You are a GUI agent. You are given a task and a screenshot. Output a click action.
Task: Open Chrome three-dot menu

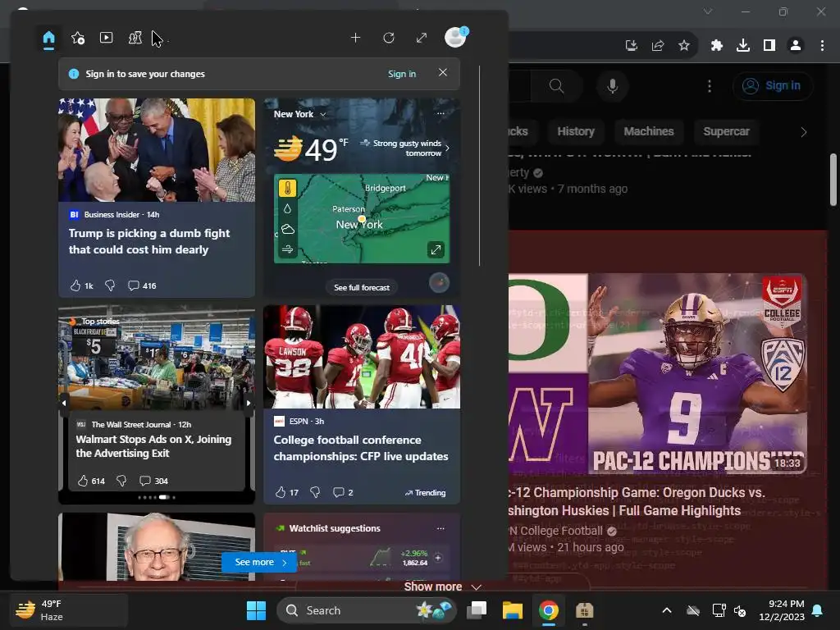click(822, 46)
